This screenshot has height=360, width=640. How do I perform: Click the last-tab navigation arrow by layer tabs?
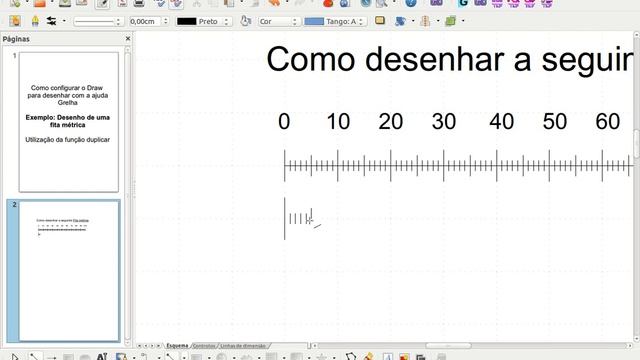[x=158, y=346]
